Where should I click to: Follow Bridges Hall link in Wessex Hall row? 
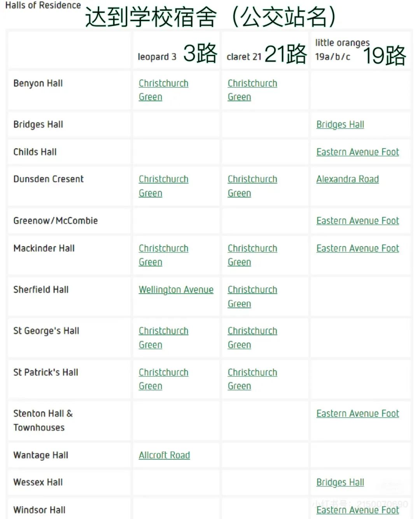tap(340, 482)
